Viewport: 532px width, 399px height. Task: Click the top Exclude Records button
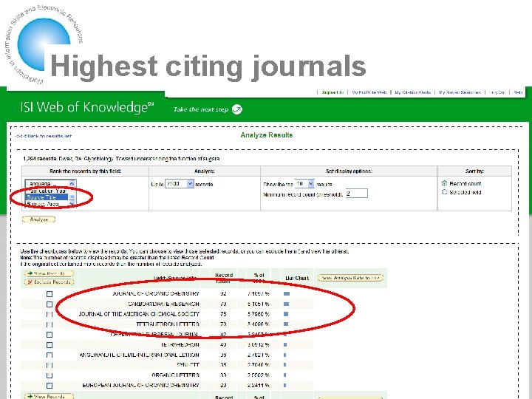pos(49,282)
